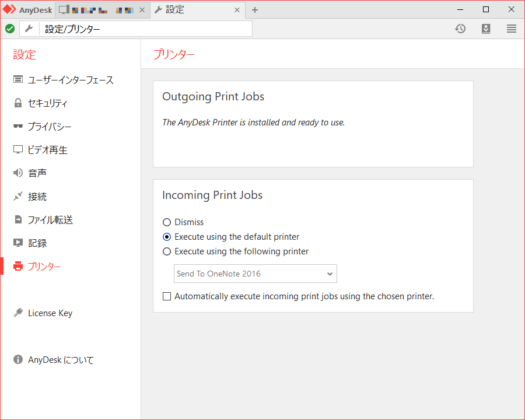Select Execute using the following printer
This screenshot has height=420, width=525.
[167, 251]
